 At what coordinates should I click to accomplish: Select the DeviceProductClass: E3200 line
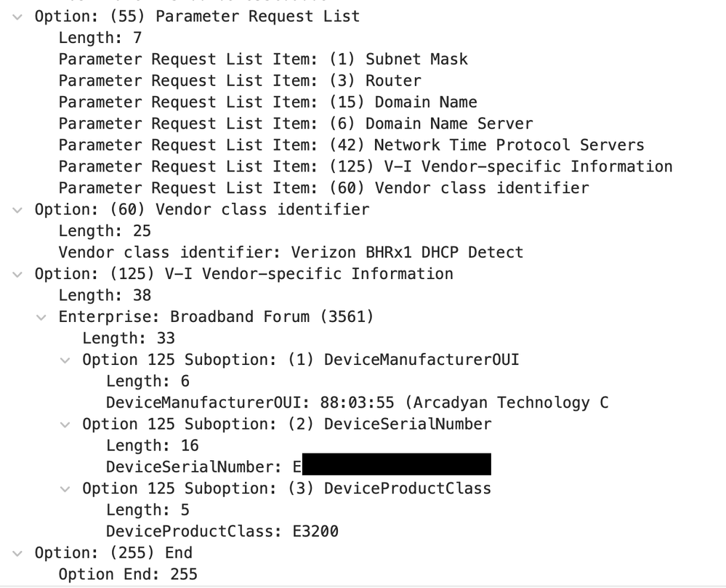pos(222,532)
